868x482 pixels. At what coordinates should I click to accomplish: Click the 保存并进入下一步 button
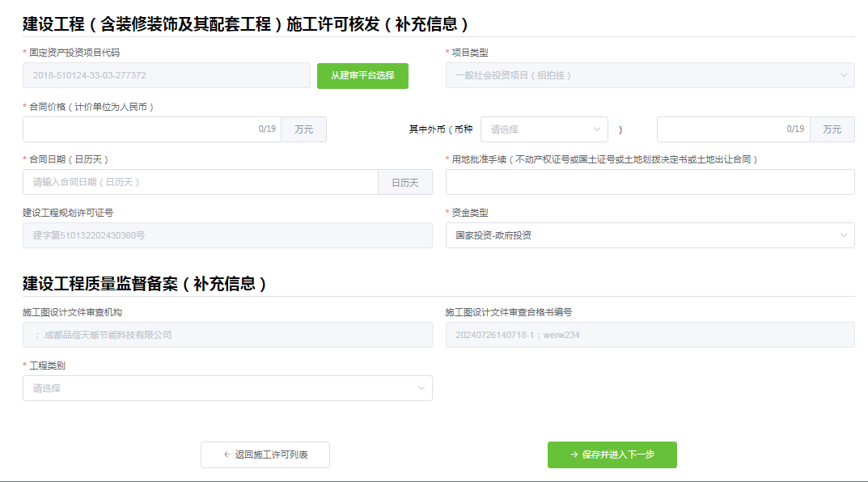(x=612, y=455)
